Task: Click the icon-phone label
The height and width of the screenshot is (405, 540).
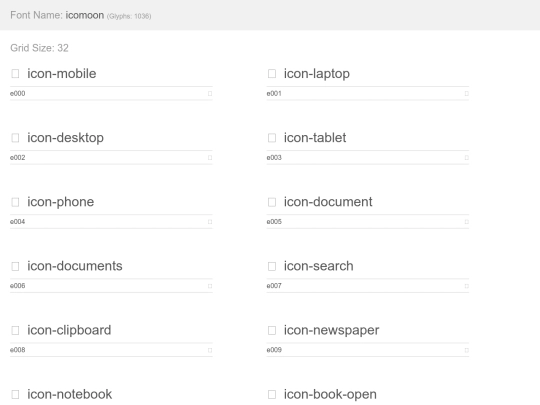Action: point(61,202)
